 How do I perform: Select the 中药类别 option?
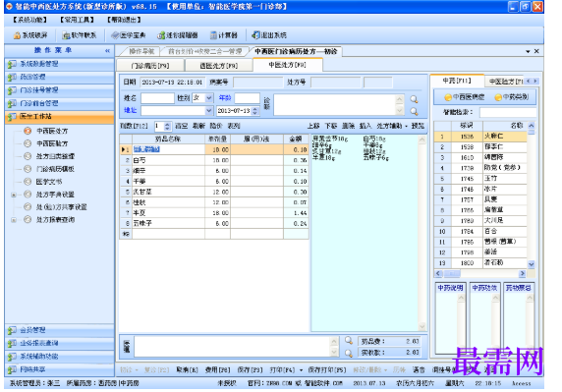(512, 97)
